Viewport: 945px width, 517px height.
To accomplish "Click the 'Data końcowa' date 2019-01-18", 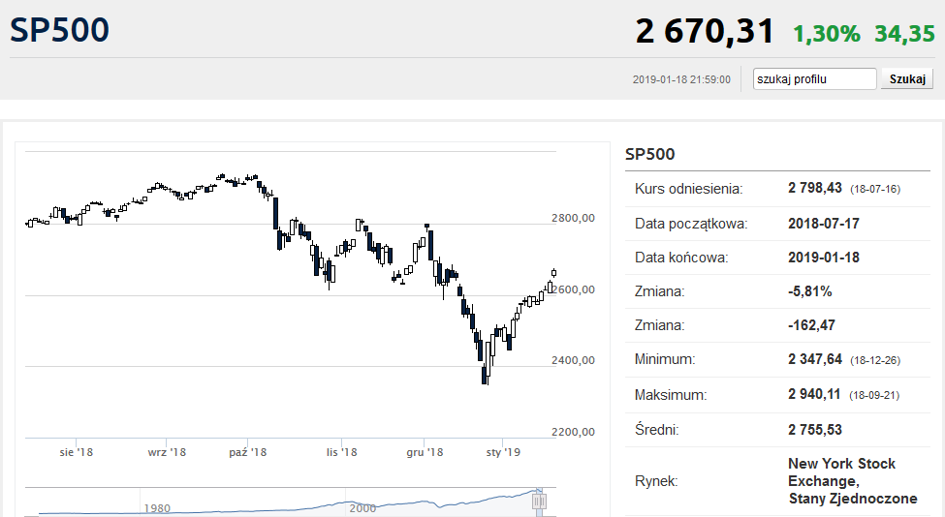I will (x=823, y=257).
